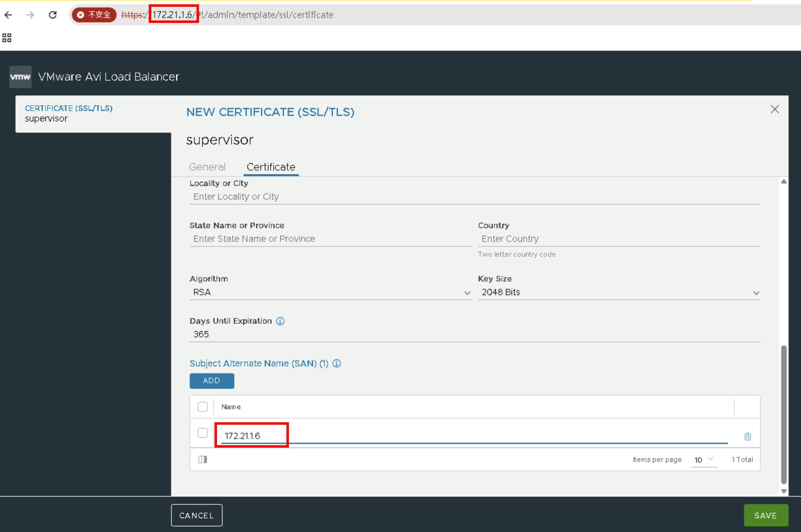Focus the Locality or City field
801x532 pixels.
pyautogui.click(x=475, y=197)
